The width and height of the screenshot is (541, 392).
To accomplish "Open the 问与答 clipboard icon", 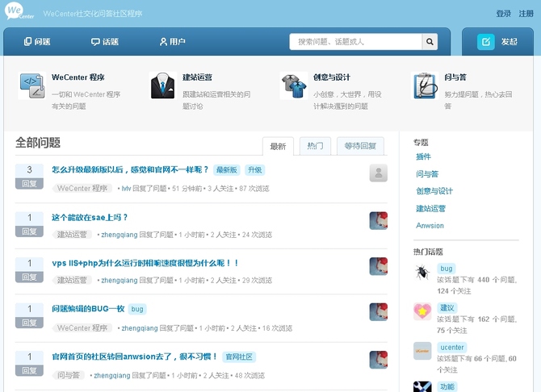I will click(425, 85).
